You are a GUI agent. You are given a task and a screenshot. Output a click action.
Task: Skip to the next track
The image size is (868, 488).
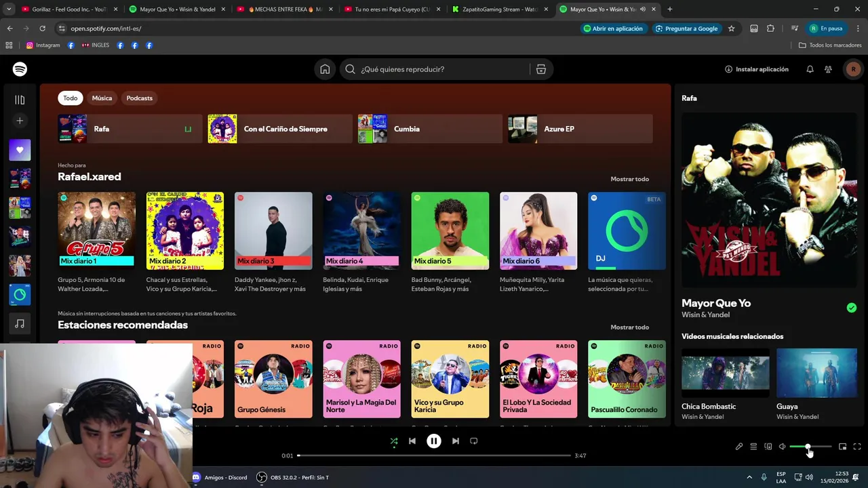click(x=456, y=441)
